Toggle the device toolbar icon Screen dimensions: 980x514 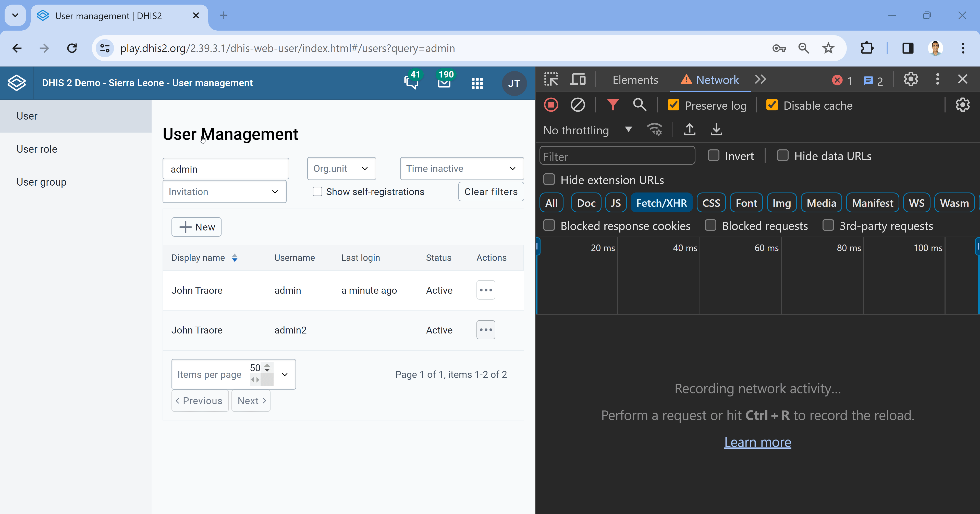click(x=578, y=80)
